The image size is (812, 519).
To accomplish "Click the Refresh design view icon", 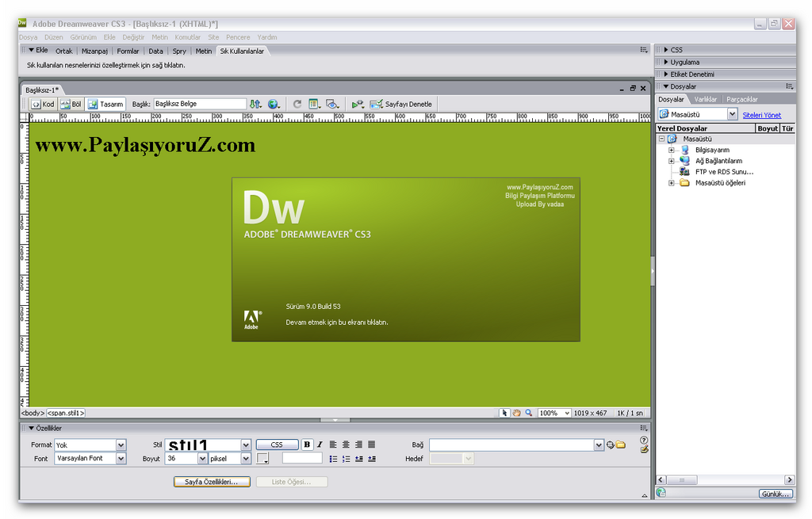I will pos(297,104).
